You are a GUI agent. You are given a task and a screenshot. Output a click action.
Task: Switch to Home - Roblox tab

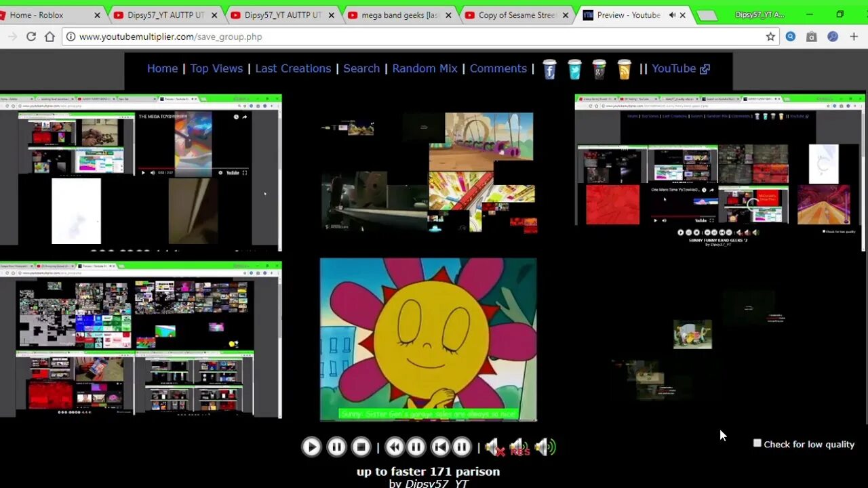49,15
